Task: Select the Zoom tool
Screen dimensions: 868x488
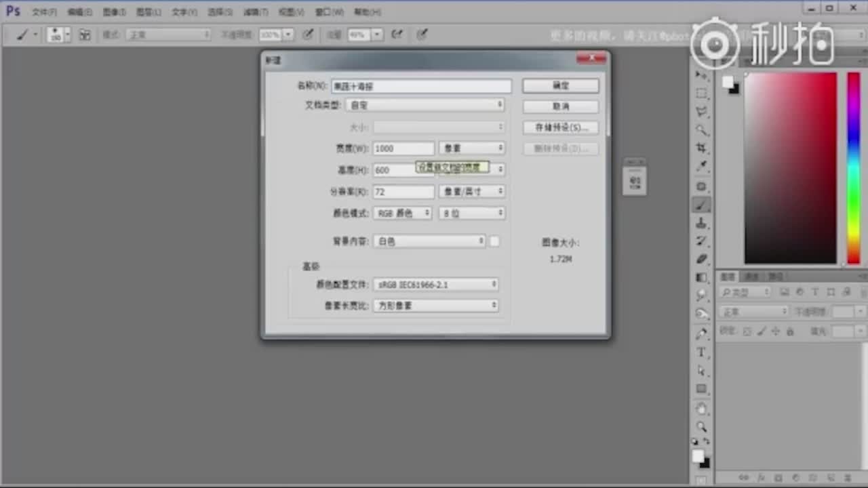Action: pyautogui.click(x=702, y=427)
